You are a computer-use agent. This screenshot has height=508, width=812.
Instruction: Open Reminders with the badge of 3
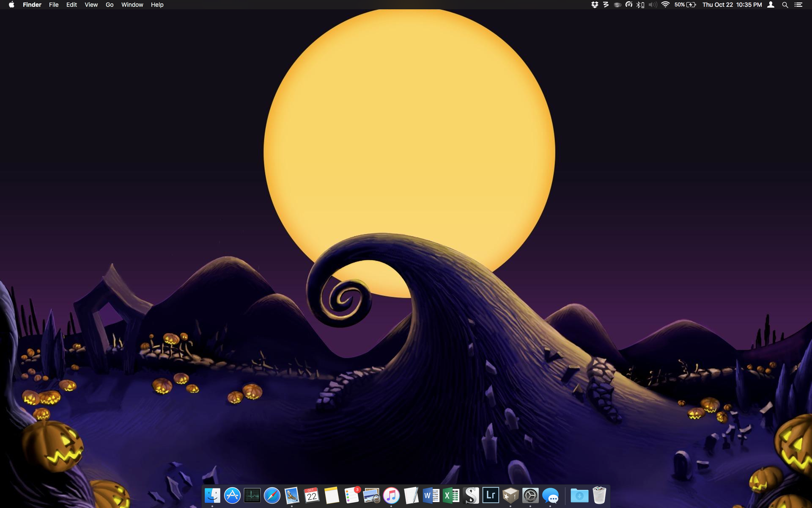coord(351,495)
